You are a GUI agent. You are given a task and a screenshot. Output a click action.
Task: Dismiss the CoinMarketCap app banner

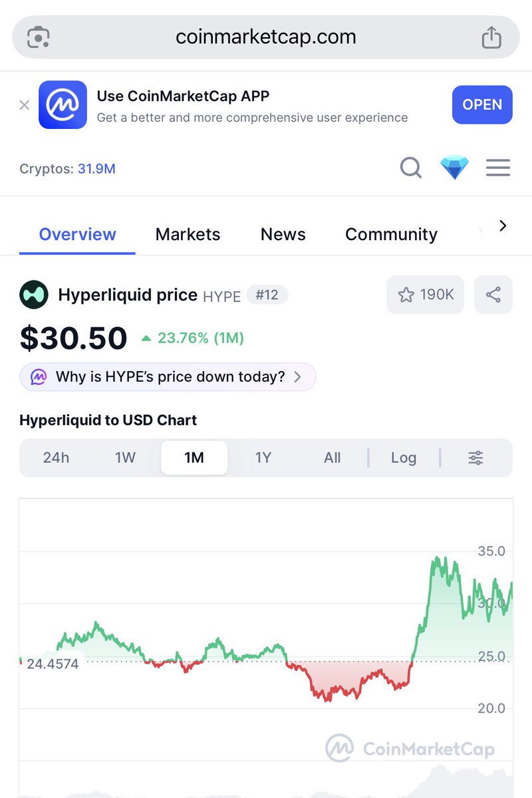point(25,105)
